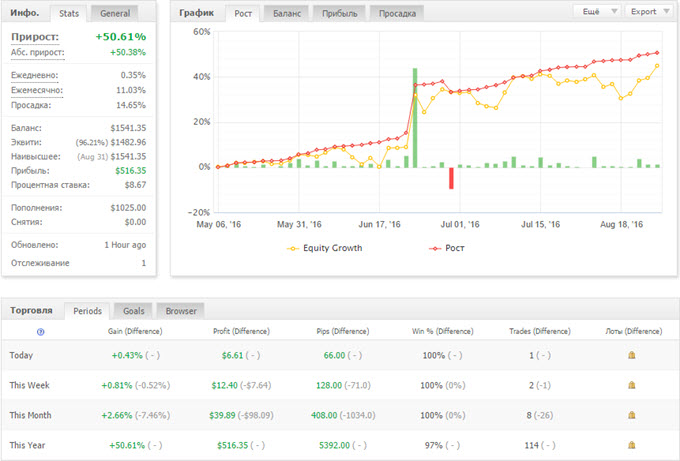The image size is (680, 461).
Task: Click the This Week row label
Action: [29, 385]
